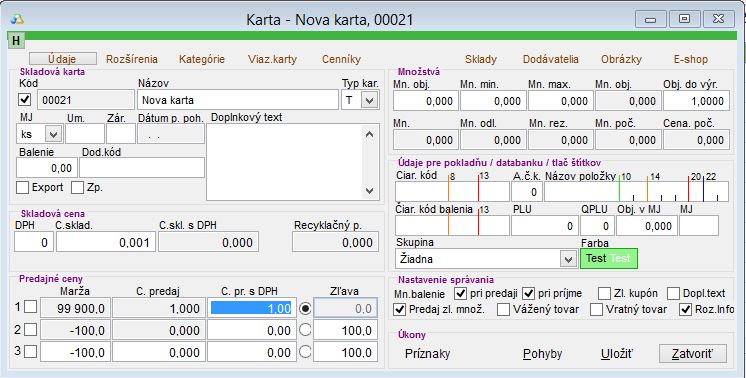
Task: Click the A.č.k. field
Action: 527,192
